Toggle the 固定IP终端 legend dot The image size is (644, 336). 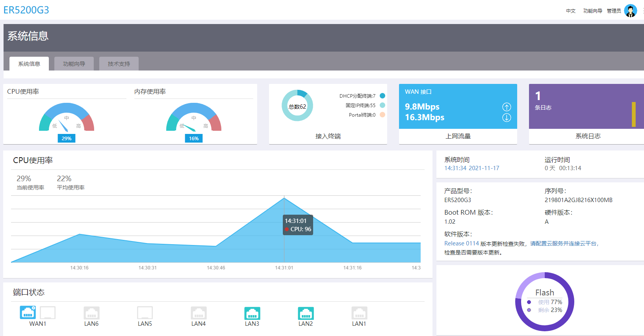[x=382, y=105]
